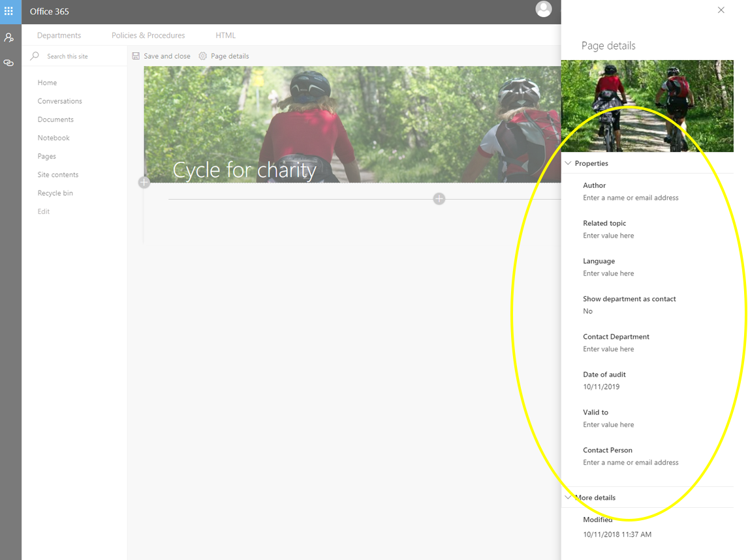
Task: Click the Related topic value field
Action: (x=608, y=236)
